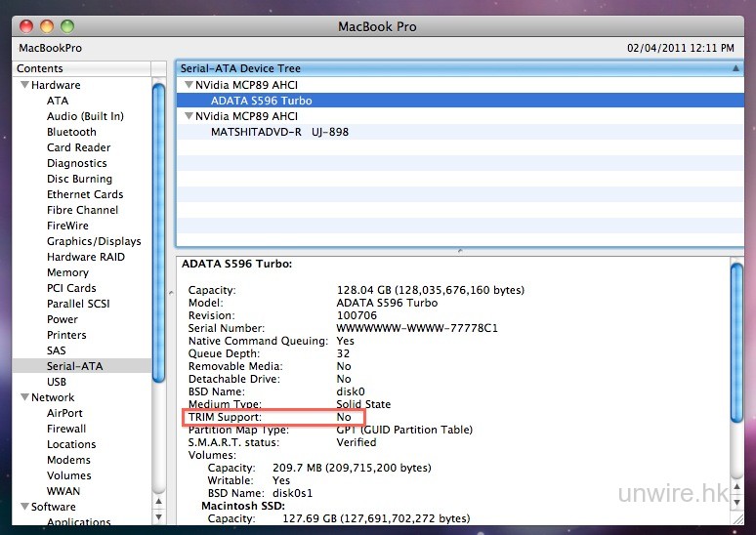The width and height of the screenshot is (756, 535).
Task: Click the sort arrow in device tree header
Action: [x=735, y=68]
